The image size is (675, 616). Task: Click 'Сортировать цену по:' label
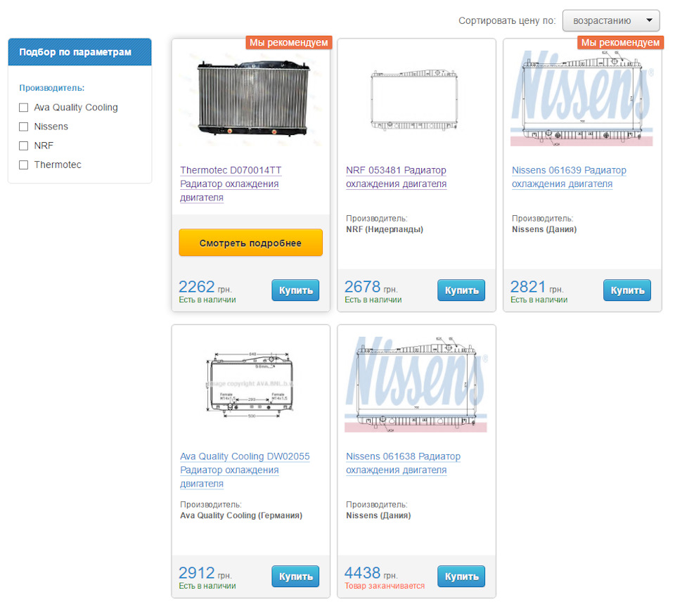point(507,20)
